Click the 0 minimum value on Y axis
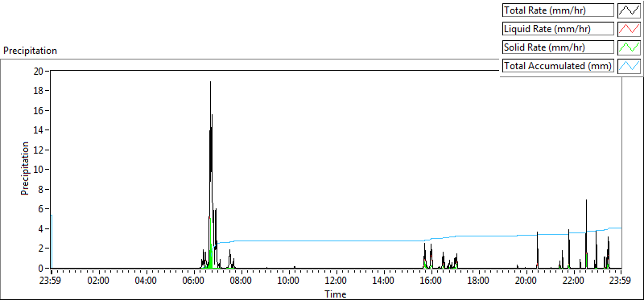644x300 pixels. click(x=41, y=268)
